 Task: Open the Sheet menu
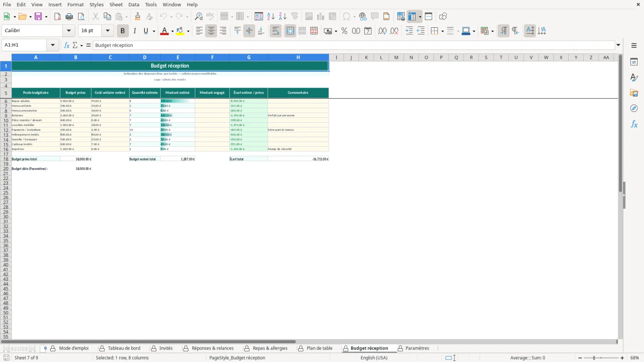(116, 4)
